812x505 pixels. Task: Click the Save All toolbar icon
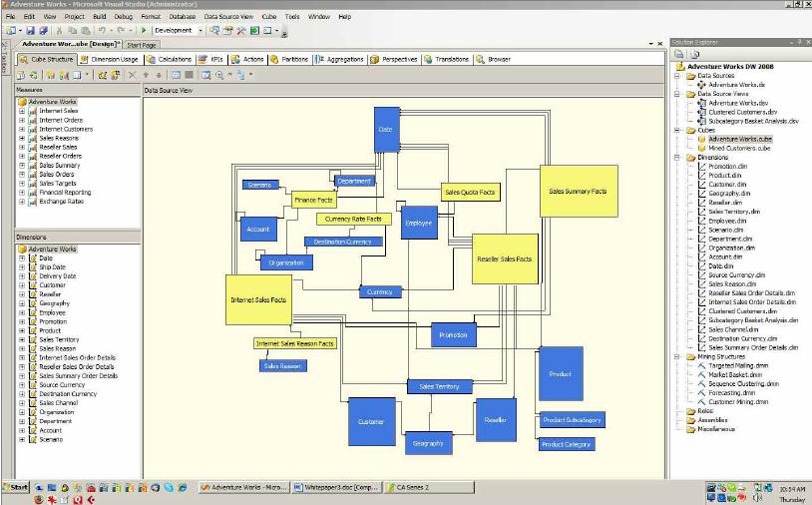[x=44, y=31]
